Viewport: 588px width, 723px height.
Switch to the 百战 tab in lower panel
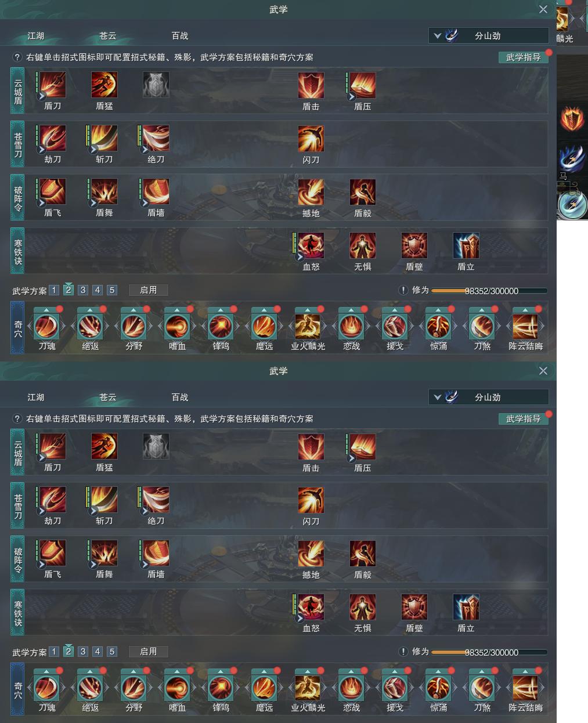180,397
